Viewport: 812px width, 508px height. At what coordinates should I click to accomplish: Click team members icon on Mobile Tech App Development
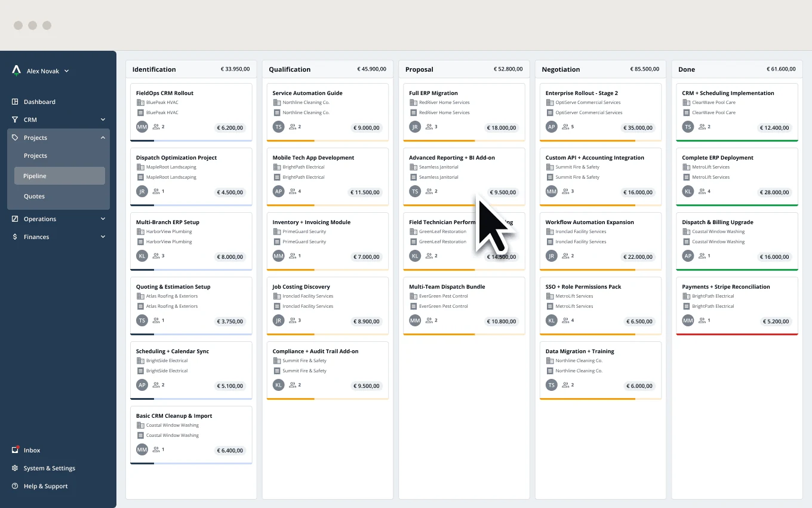click(x=293, y=191)
